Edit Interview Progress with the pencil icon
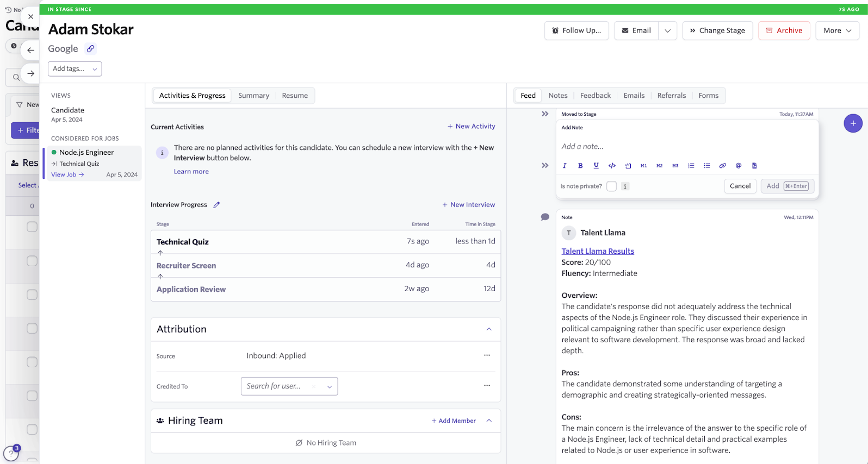The height and width of the screenshot is (464, 868). (216, 205)
